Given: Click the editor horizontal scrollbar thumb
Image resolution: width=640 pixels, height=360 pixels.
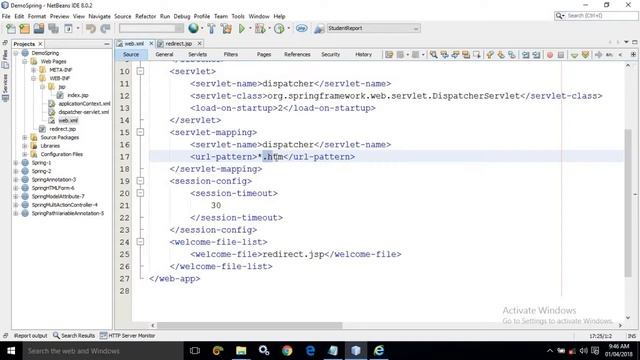Looking at the screenshot, I should click(x=249, y=326).
